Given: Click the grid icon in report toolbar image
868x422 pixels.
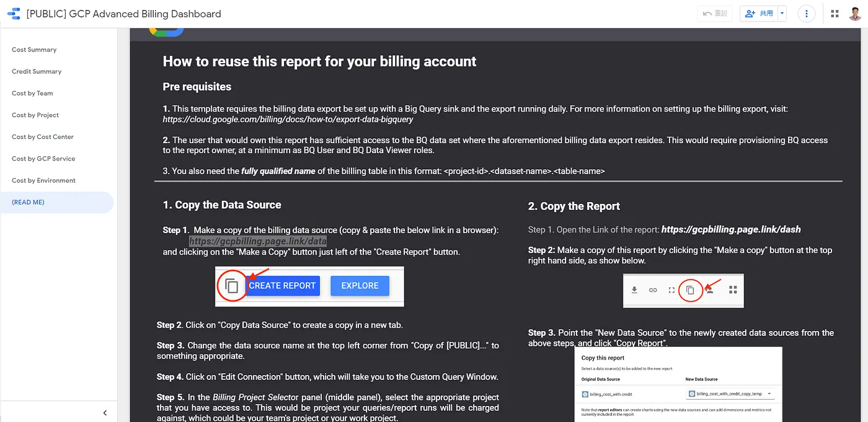Looking at the screenshot, I should pyautogui.click(x=733, y=290).
